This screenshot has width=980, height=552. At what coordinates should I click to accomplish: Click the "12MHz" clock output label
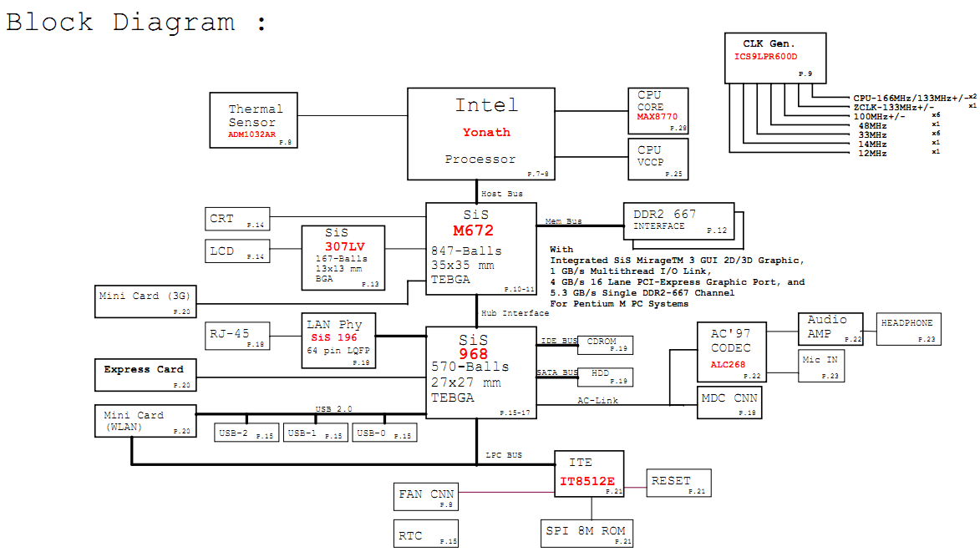click(872, 154)
